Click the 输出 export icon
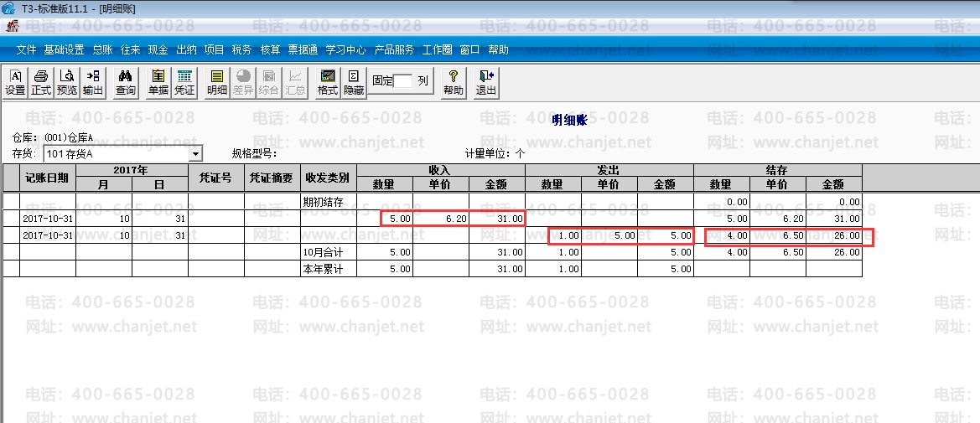The width and height of the screenshot is (980, 423). click(x=93, y=82)
